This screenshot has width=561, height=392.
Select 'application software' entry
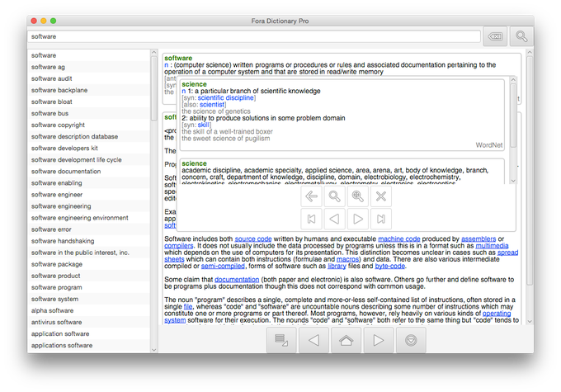click(89, 334)
